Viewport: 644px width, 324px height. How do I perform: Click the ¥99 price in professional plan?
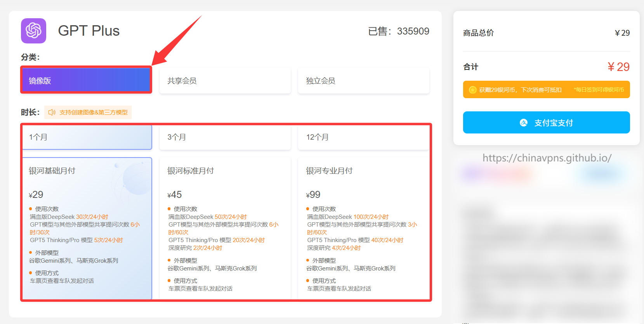[313, 194]
